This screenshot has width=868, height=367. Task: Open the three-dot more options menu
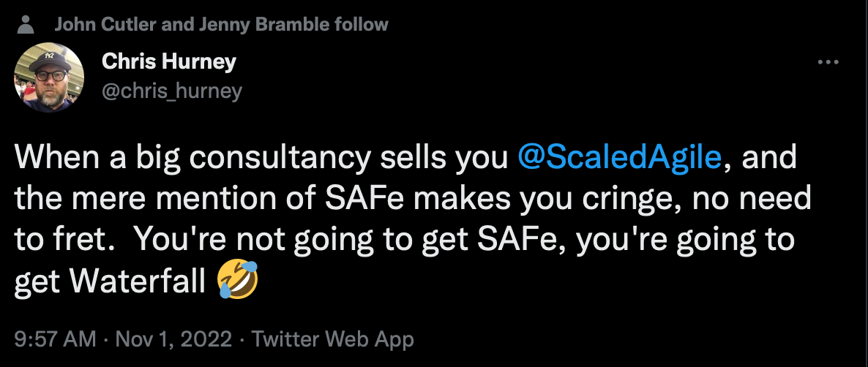pos(827,63)
